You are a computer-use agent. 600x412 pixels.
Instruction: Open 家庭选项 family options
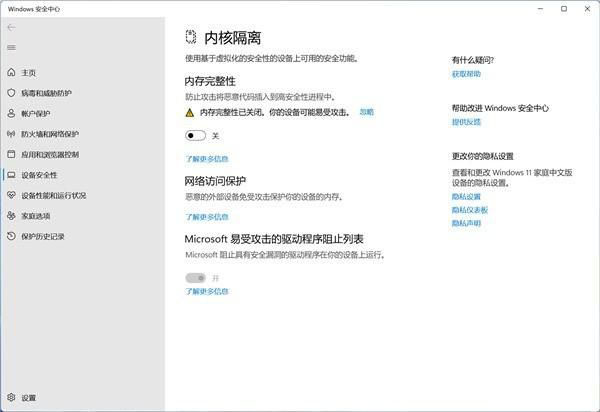click(x=35, y=216)
